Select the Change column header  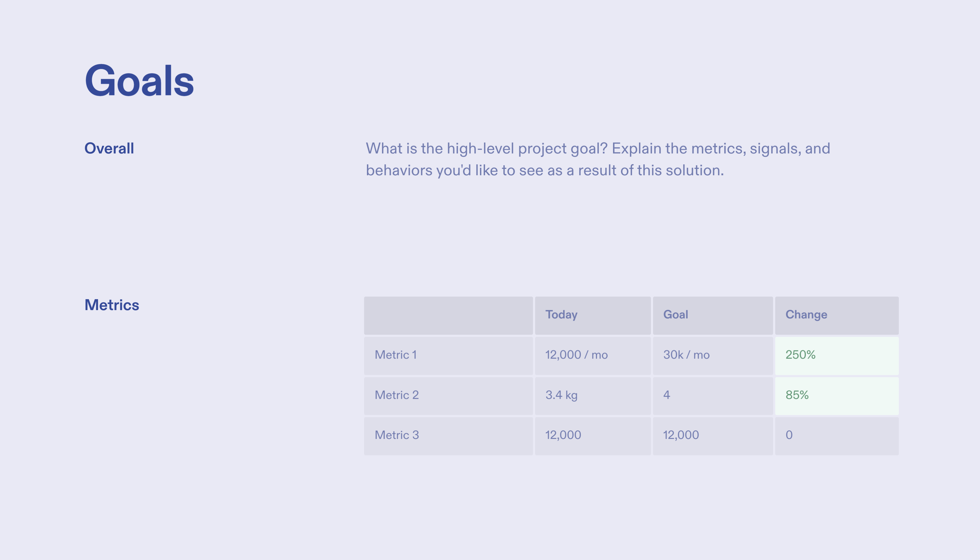coord(806,315)
